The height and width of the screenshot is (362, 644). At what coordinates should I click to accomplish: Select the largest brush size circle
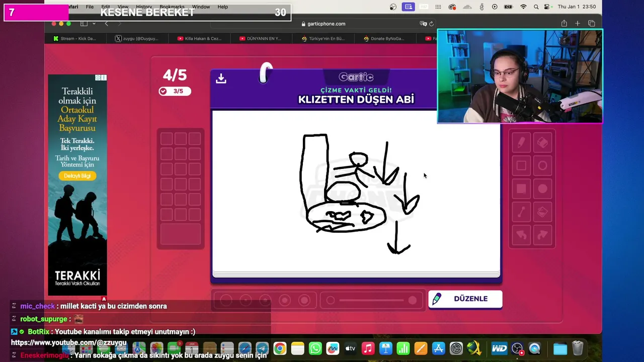coord(304,300)
